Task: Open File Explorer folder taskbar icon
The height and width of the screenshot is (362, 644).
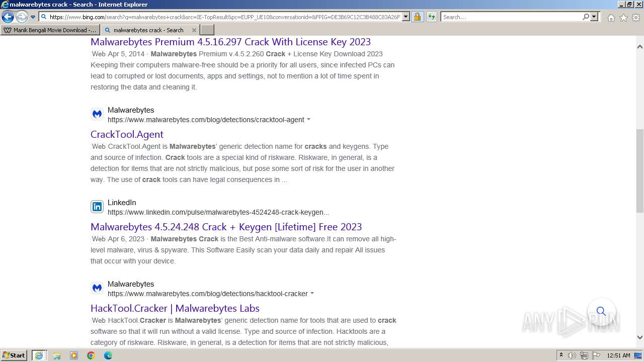Action: (x=57, y=355)
